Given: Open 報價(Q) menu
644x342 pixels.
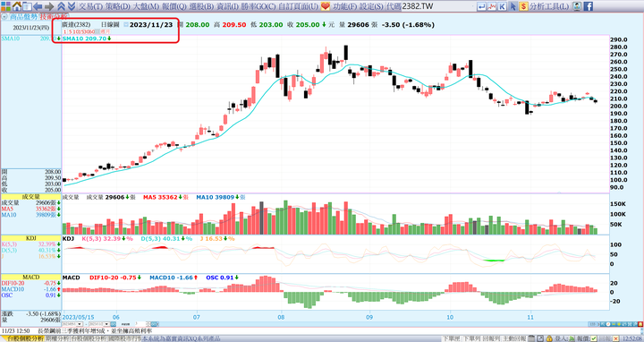Looking at the screenshot, I should (174, 6).
